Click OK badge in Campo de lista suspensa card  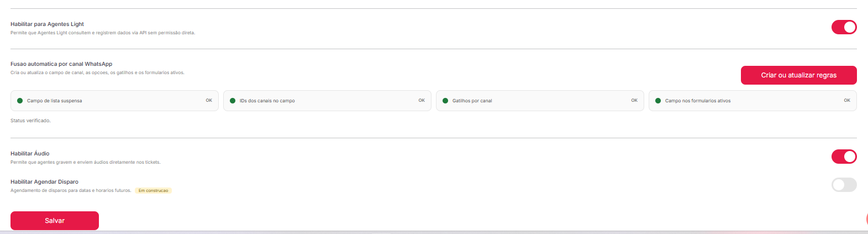(209, 100)
